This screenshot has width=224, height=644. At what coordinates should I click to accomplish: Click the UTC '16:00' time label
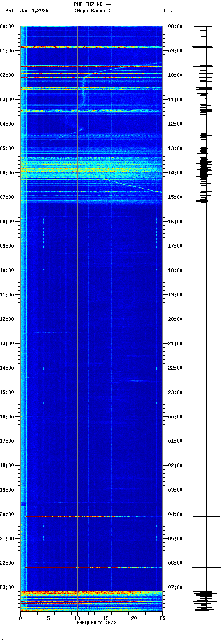pyautogui.click(x=175, y=222)
